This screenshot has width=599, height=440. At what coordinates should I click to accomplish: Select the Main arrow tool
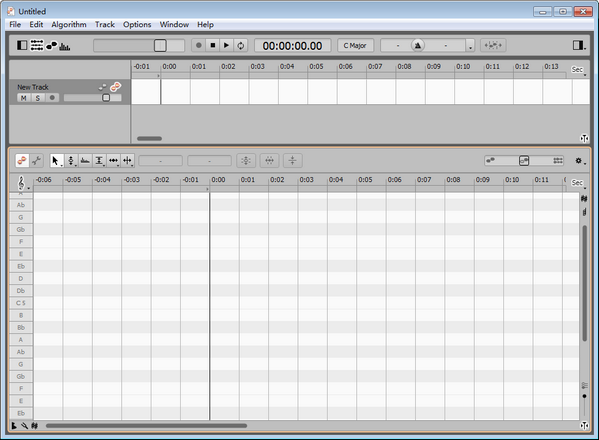click(55, 160)
